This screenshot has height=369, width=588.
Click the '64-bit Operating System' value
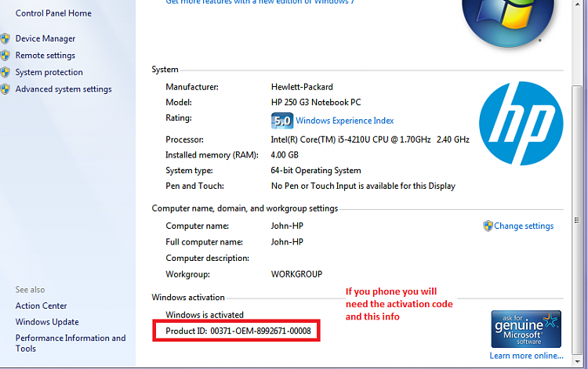pos(316,171)
